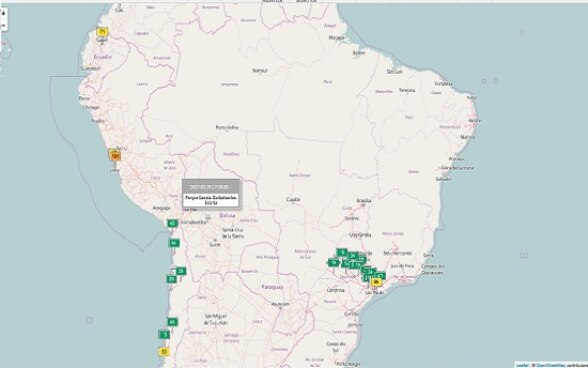Click the Fortaleza city label
588x368 pixels.
[443, 84]
